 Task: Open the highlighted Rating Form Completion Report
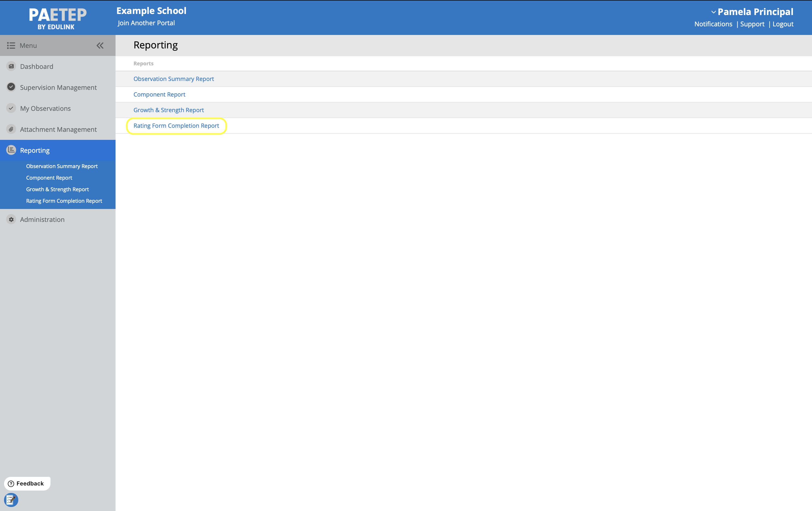click(176, 126)
